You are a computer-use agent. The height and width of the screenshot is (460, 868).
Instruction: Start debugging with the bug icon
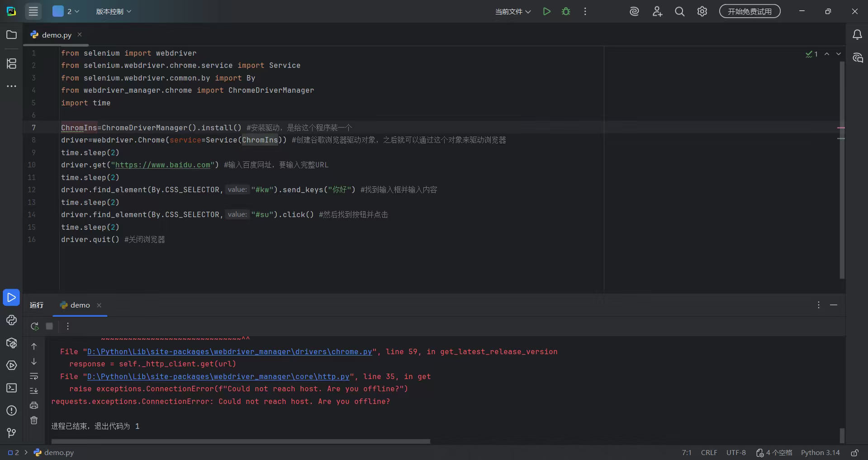[566, 11]
